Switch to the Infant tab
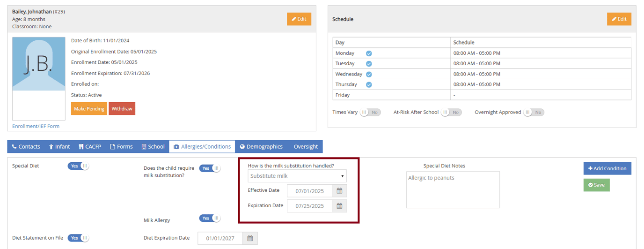Viewport: 644px width, 249px height. [59, 147]
